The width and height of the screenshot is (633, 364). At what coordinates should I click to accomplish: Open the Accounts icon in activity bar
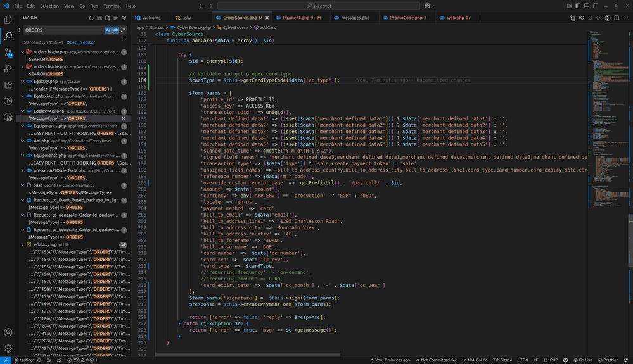[x=8, y=332]
